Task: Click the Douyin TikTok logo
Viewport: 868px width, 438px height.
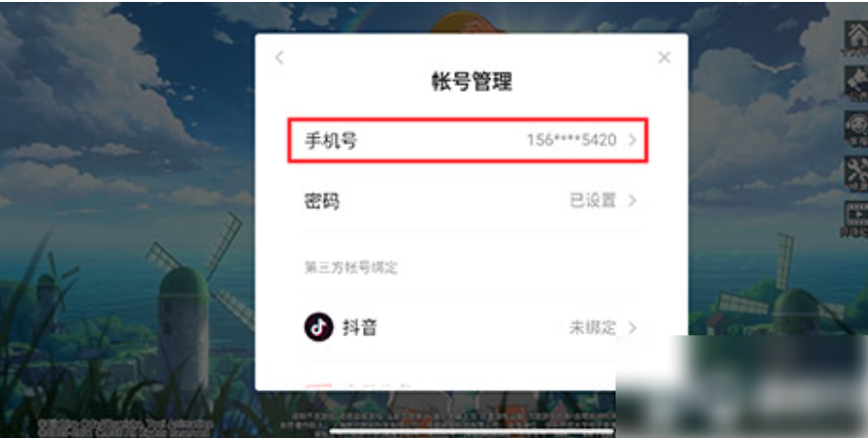Action: (x=319, y=328)
